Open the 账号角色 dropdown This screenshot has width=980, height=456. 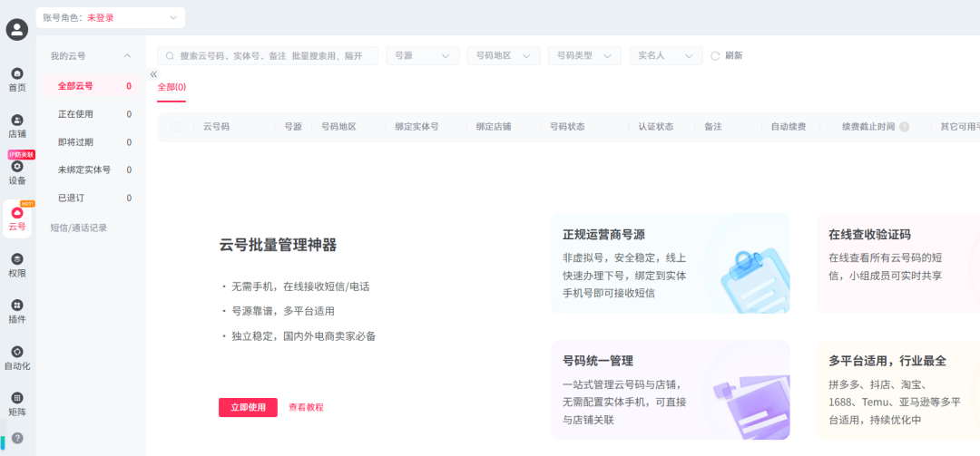coord(111,17)
